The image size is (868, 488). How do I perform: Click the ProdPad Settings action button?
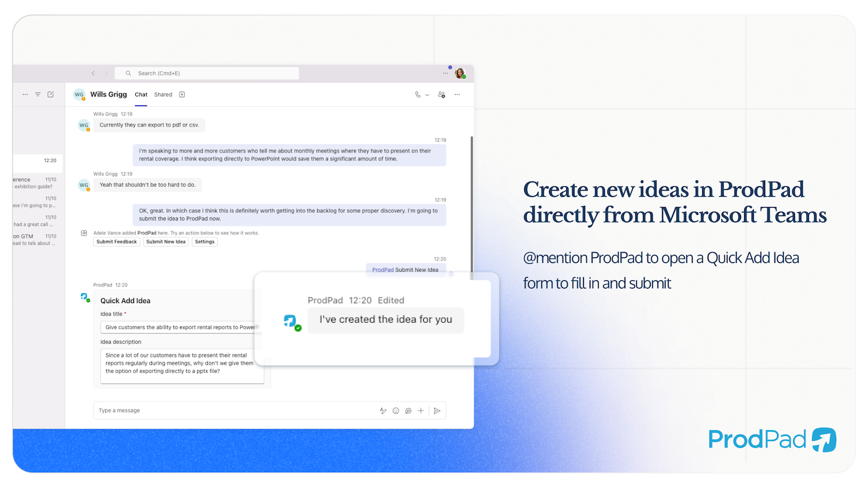click(205, 241)
